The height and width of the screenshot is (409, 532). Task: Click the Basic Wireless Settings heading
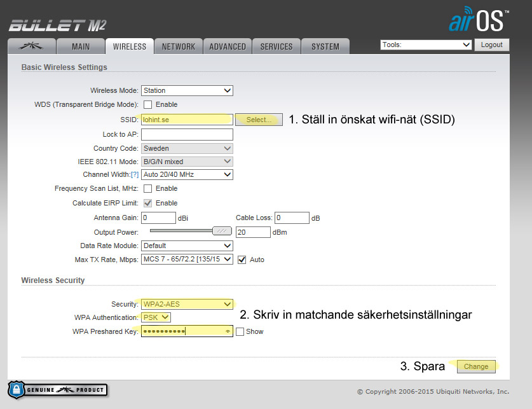(64, 67)
